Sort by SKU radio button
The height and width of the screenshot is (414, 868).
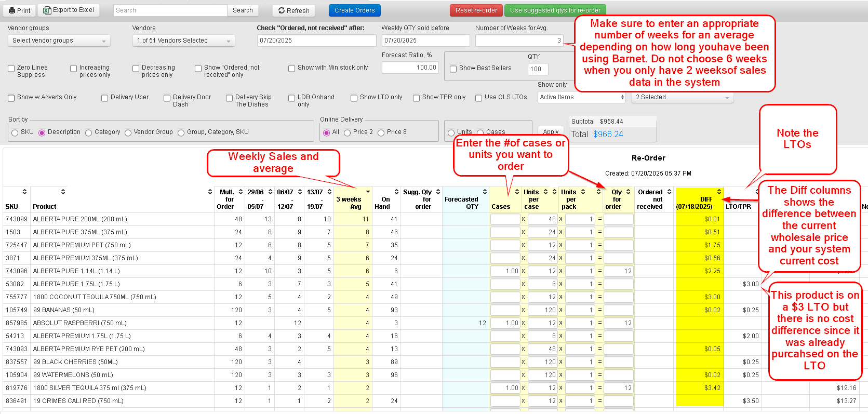(15, 133)
